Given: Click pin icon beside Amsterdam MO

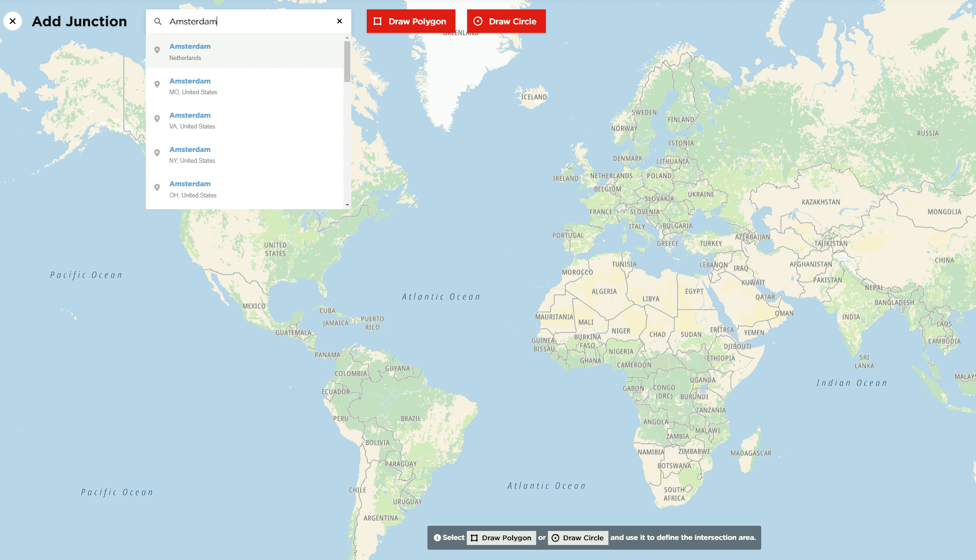Looking at the screenshot, I should coord(157,84).
